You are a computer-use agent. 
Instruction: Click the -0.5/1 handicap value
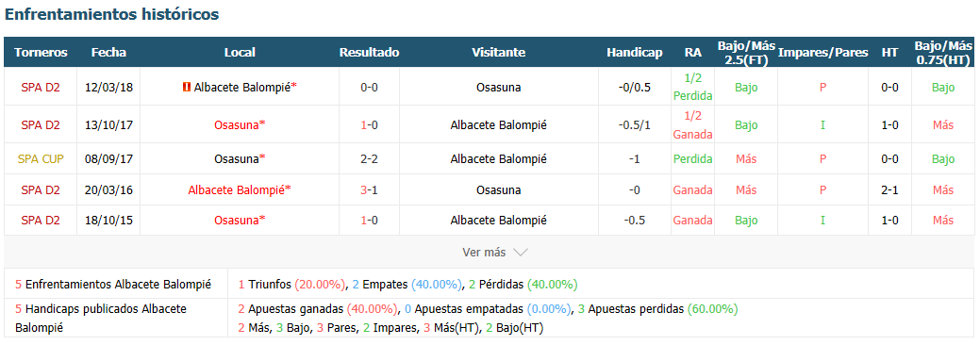[635, 125]
